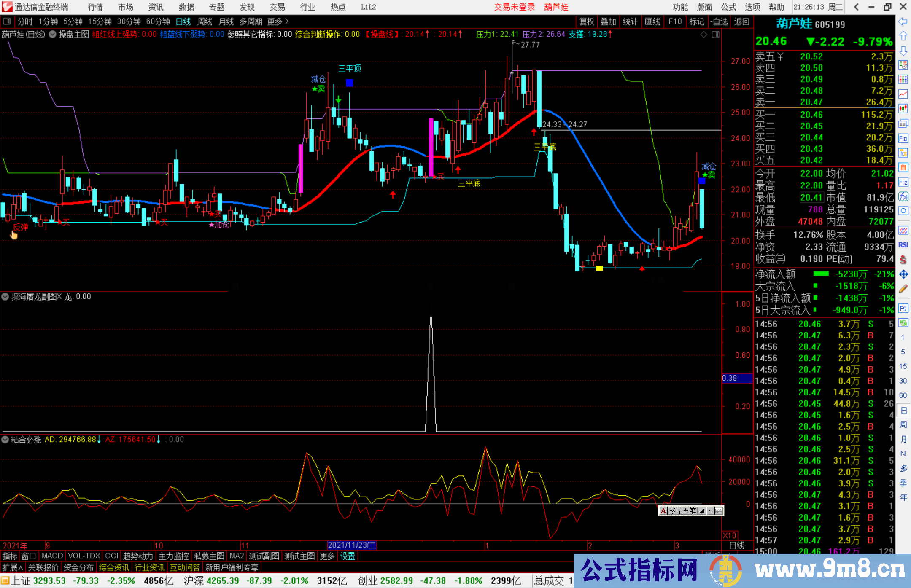Click the RSI indicator sidebar icon
Image resolution: width=911 pixels, height=588 pixels.
click(x=903, y=245)
